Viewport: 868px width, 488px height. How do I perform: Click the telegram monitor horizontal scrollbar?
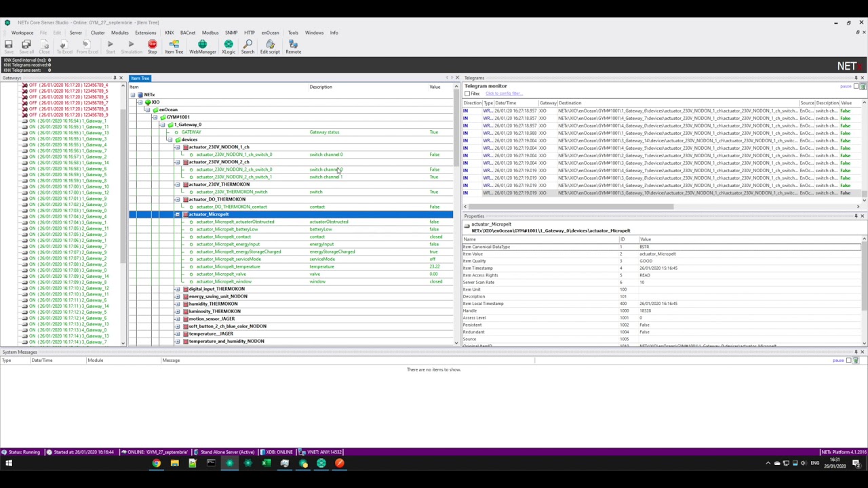pos(570,207)
